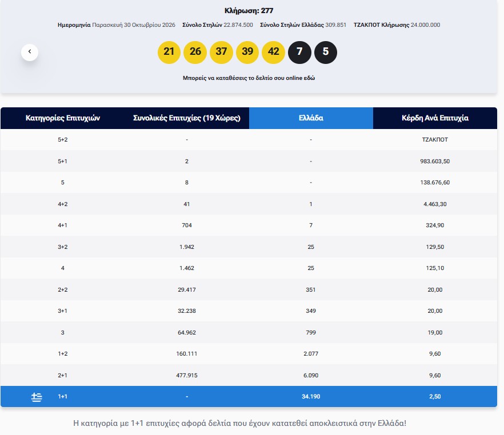The image size is (504, 435).
Task: Select the yellow ball number 26
Action: 195,52
